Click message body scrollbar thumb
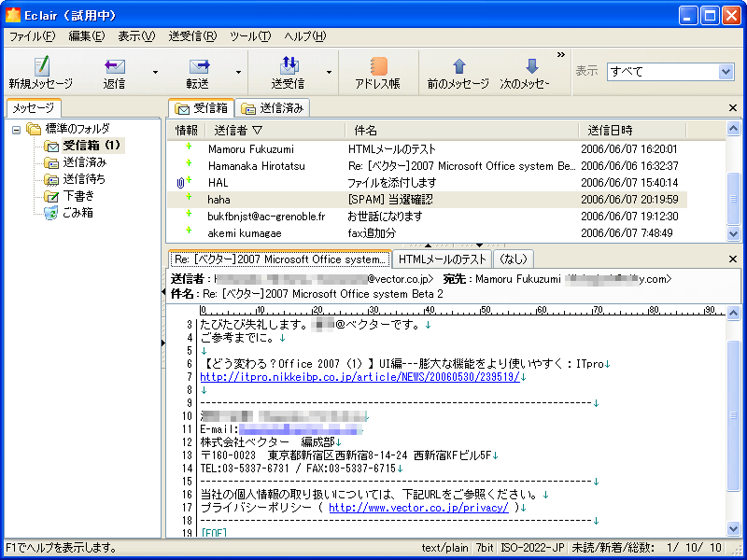Screen dimensions: 747x560 (733, 415)
